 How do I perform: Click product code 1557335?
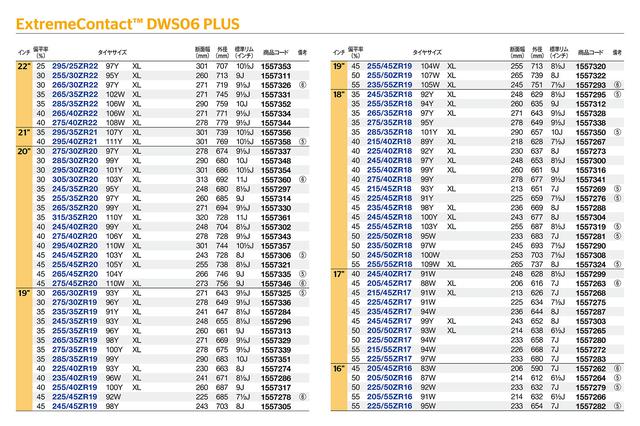(276, 274)
